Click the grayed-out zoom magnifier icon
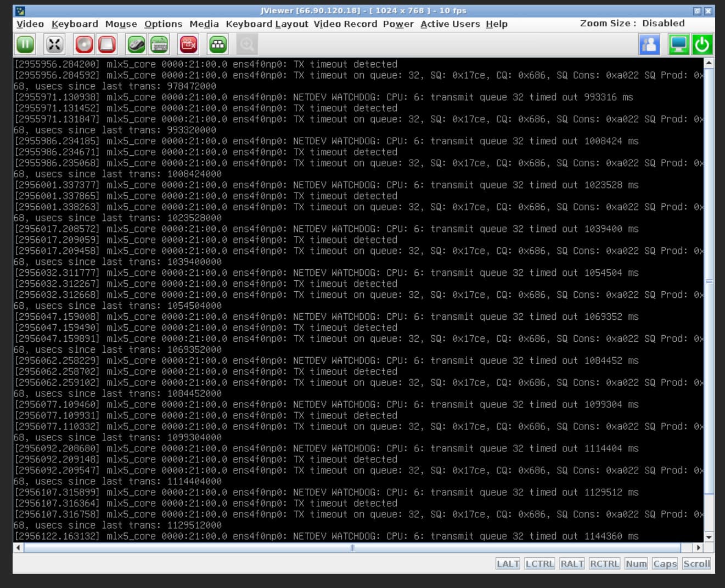The height and width of the screenshot is (588, 725). pyautogui.click(x=247, y=44)
